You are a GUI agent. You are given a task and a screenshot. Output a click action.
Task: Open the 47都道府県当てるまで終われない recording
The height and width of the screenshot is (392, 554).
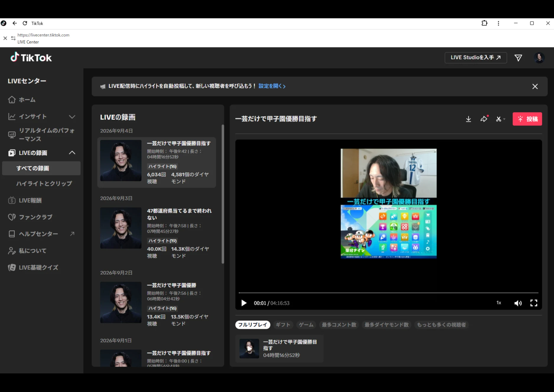[x=157, y=233]
